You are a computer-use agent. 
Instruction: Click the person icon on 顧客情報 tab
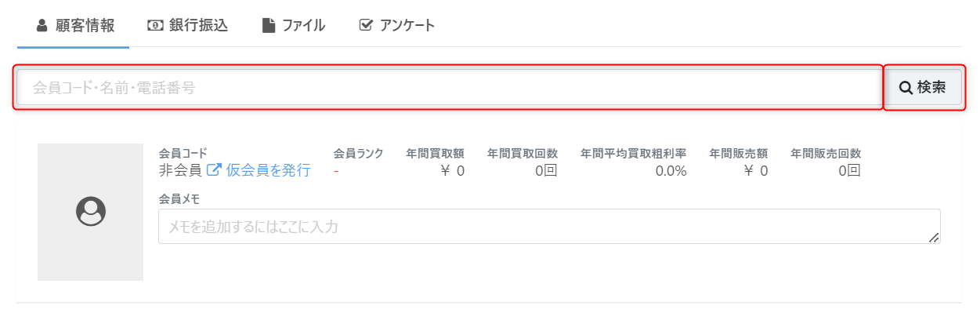42,26
